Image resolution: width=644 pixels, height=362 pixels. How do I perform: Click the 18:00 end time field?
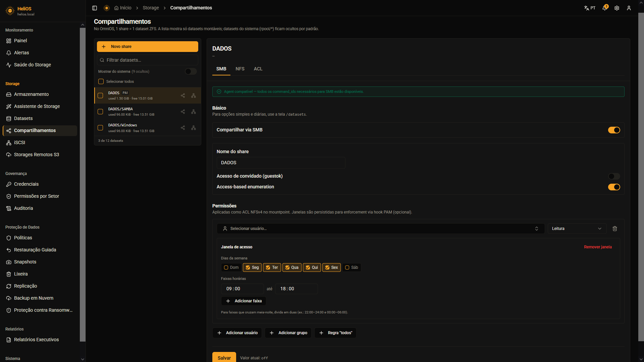297,289
